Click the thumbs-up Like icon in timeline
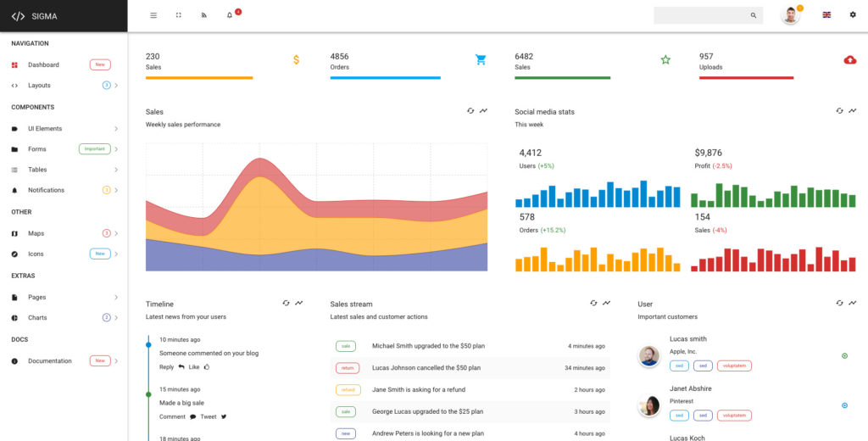This screenshot has height=441, width=868. 207,366
